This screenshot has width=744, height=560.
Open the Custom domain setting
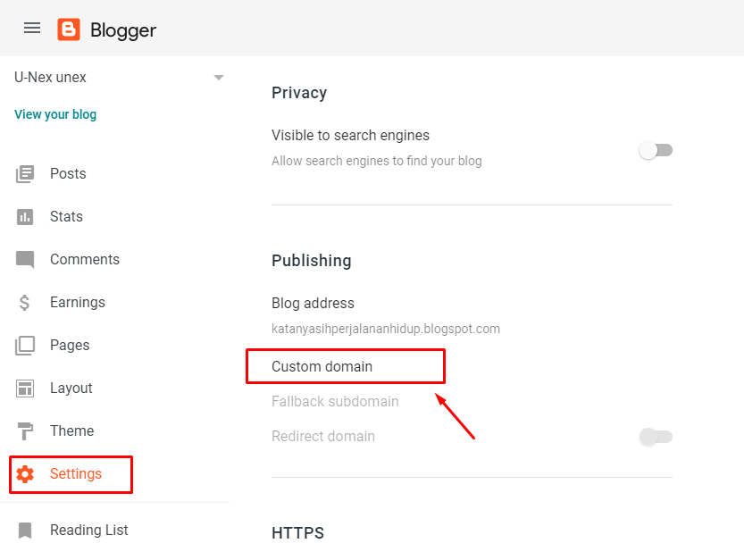pyautogui.click(x=322, y=366)
